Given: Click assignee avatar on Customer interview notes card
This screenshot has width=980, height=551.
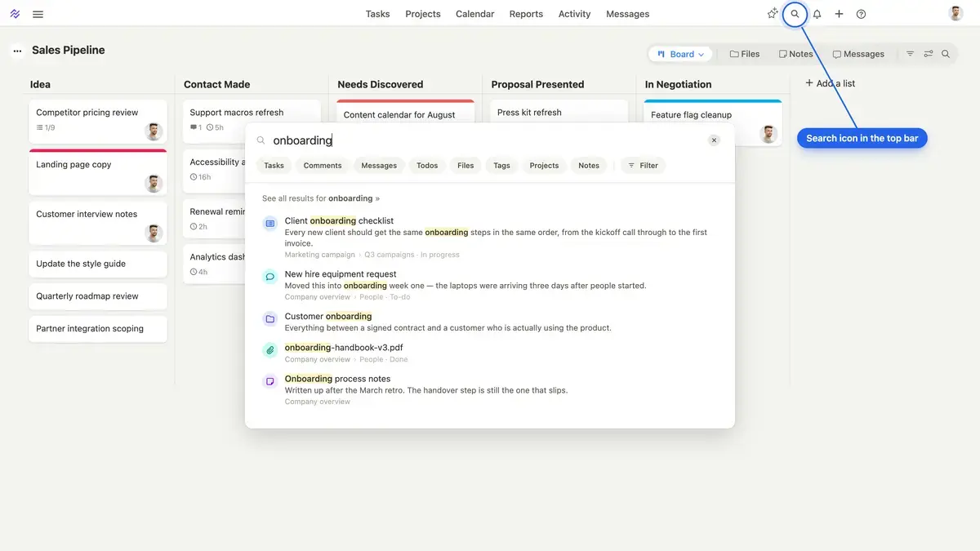Looking at the screenshot, I should 154,233.
